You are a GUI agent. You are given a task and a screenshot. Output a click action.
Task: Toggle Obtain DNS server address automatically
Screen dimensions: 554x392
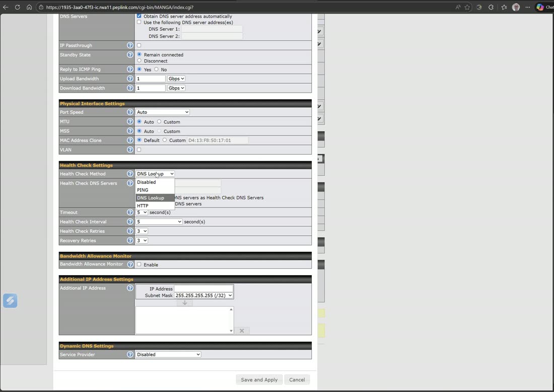click(x=139, y=16)
